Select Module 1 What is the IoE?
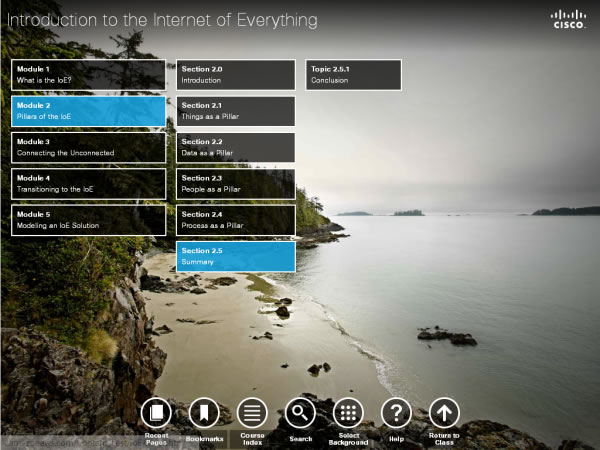The image size is (600, 450). (x=88, y=74)
